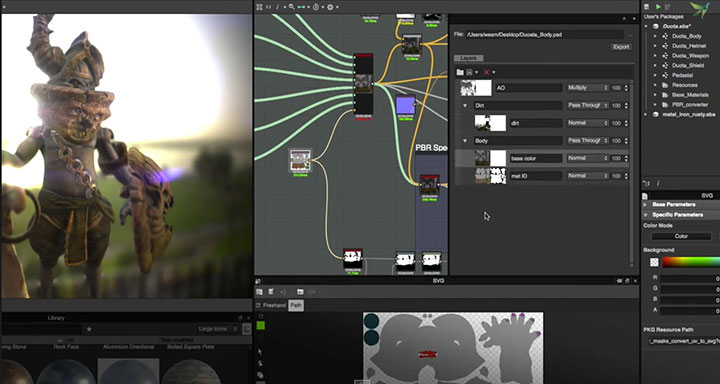Viewport: 720px width, 384px height.
Task: Click the grid layout icon in graph toolbar
Action: click(x=259, y=7)
